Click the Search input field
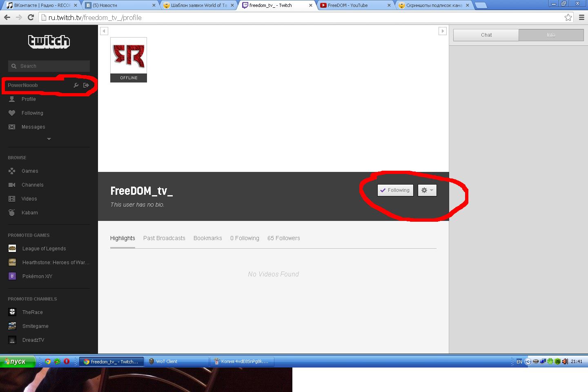Screen dimensions: 588x392 (49, 66)
